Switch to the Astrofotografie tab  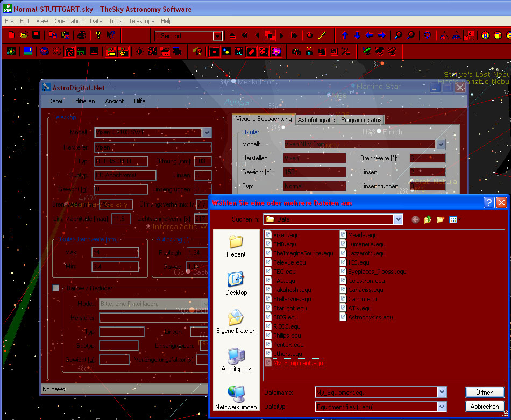(x=316, y=120)
